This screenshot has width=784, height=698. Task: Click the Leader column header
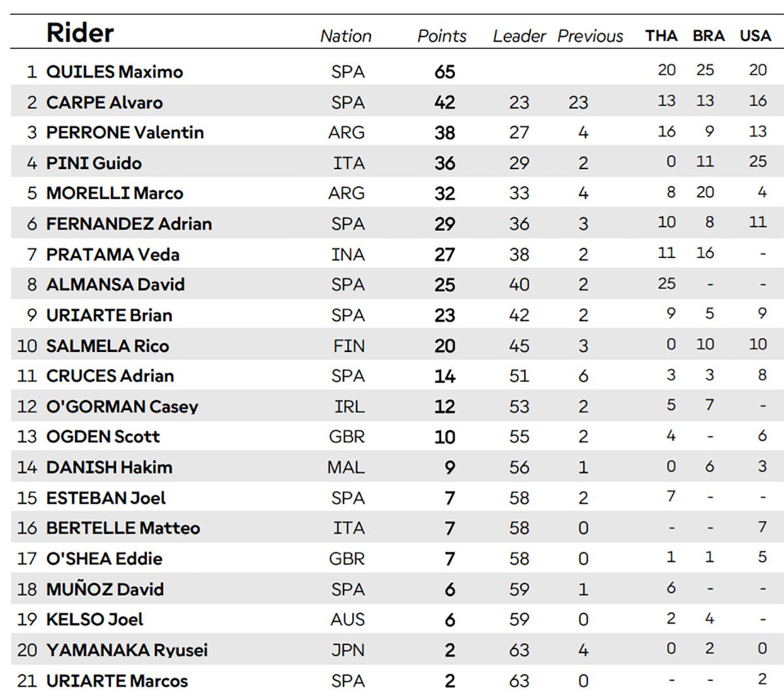click(519, 36)
